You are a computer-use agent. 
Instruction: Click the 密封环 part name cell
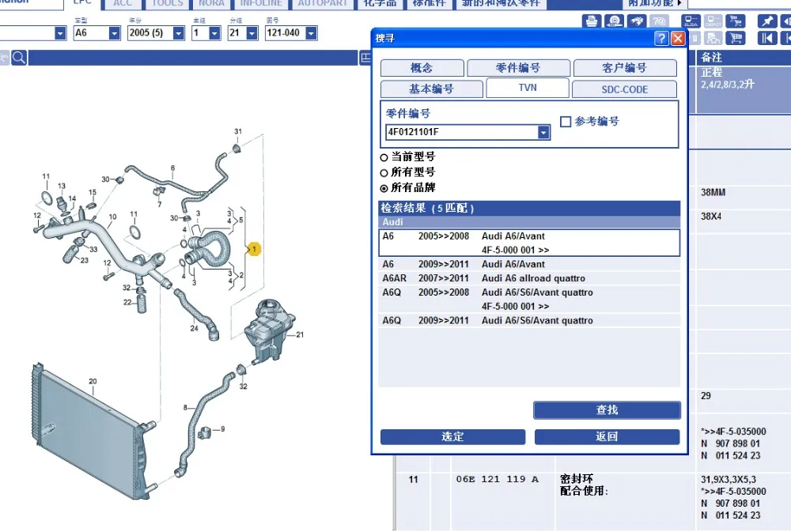click(x=577, y=479)
